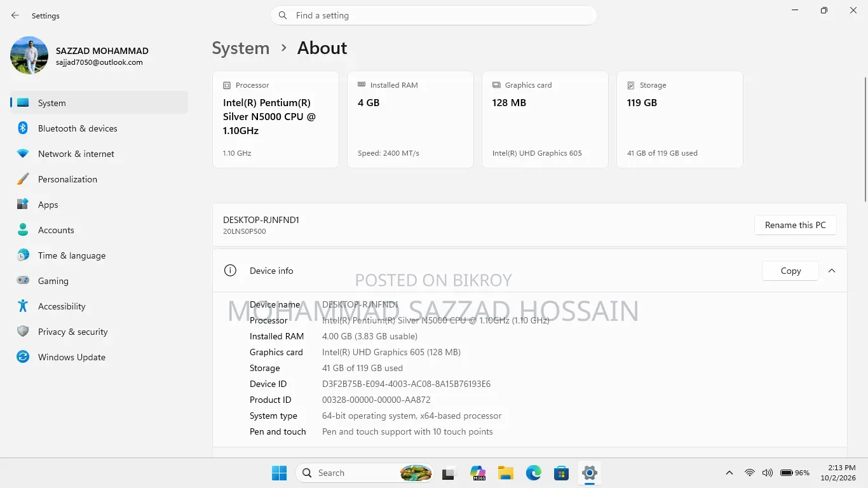Click the Processor card at the top

coord(276,119)
